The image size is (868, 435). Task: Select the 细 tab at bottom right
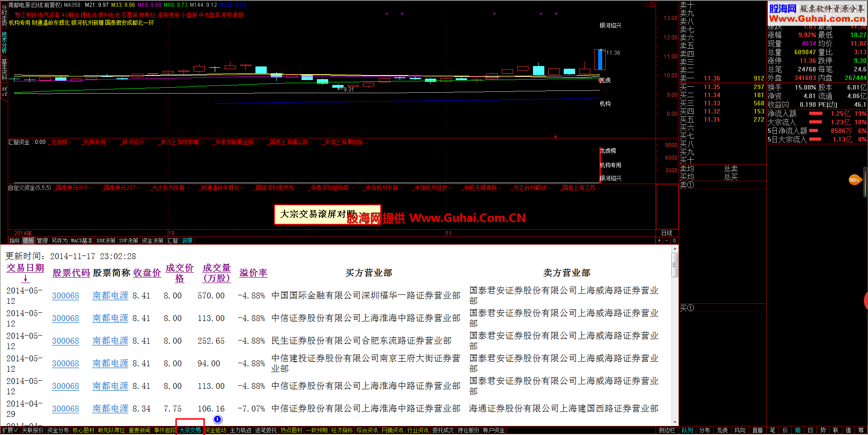[797, 430]
